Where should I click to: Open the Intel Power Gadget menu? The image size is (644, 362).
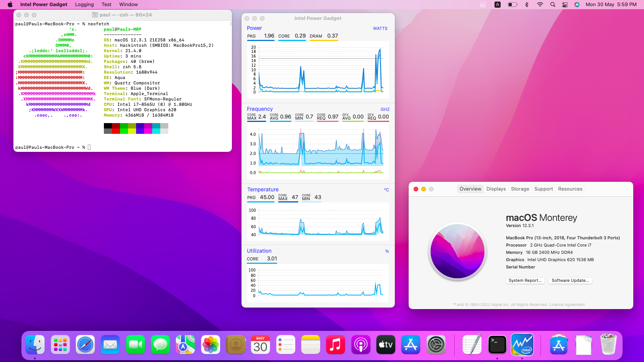(x=44, y=5)
